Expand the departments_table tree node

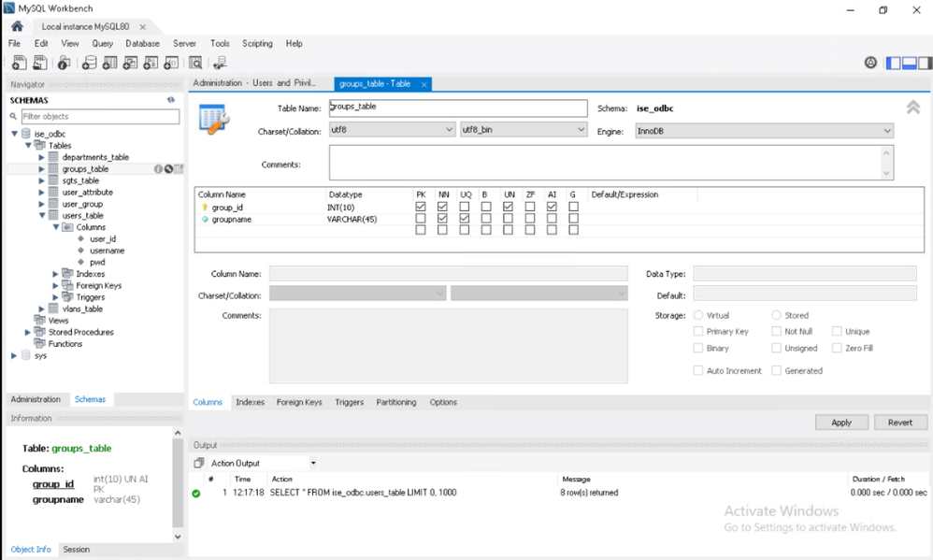point(42,157)
